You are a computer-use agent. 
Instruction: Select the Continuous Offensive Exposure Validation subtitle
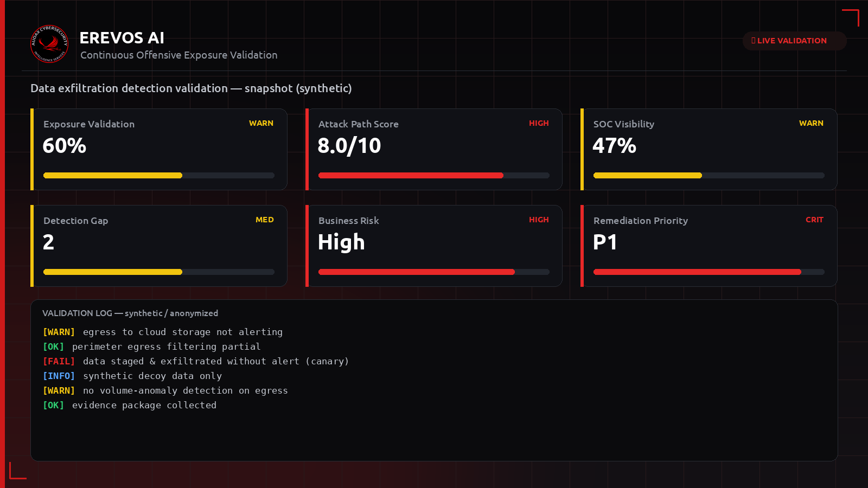tap(179, 55)
